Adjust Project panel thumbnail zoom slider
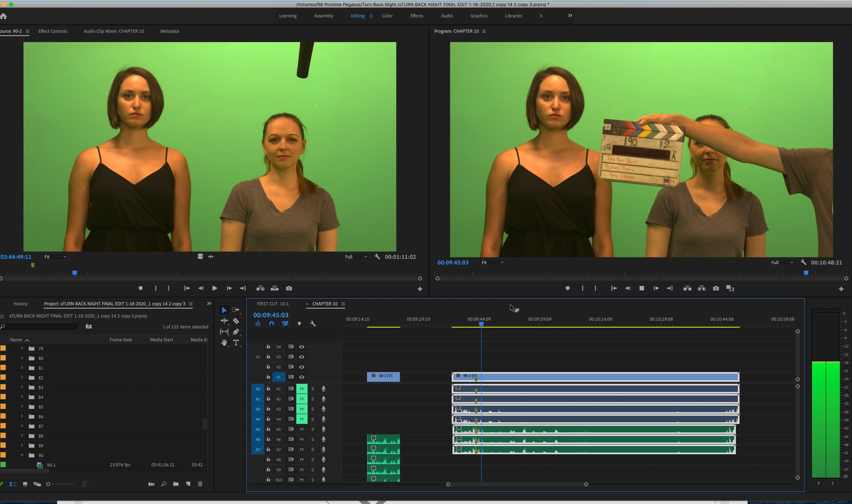Image resolution: width=852 pixels, height=504 pixels. pyautogui.click(x=49, y=484)
